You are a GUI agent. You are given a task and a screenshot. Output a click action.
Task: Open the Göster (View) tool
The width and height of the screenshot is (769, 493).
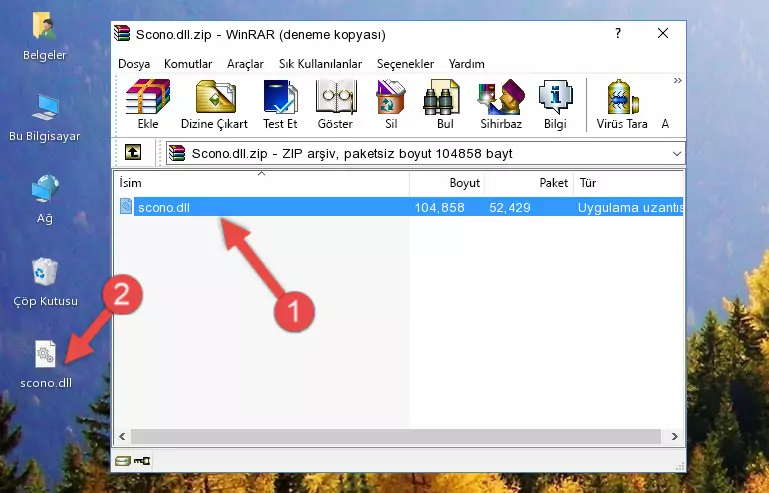(x=335, y=104)
